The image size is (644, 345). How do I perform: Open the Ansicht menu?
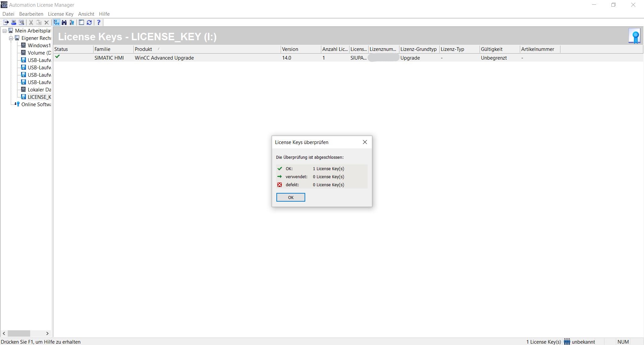[x=86, y=14]
